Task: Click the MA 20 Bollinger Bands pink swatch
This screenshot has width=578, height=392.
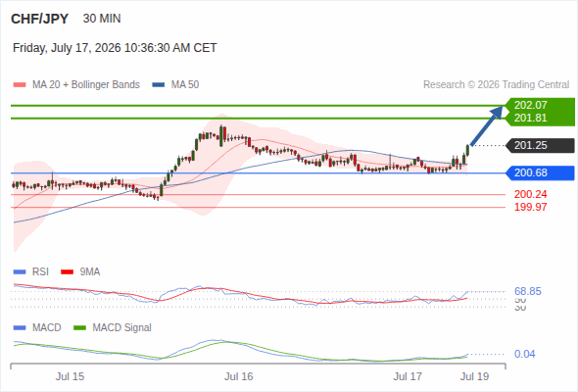Action: [x=20, y=85]
